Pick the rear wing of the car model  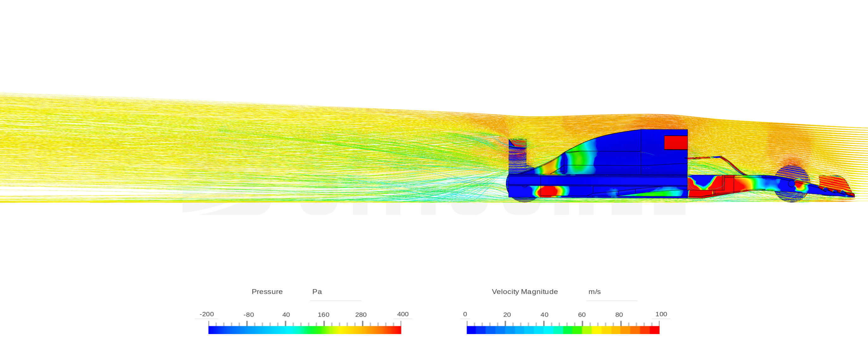tap(518, 156)
